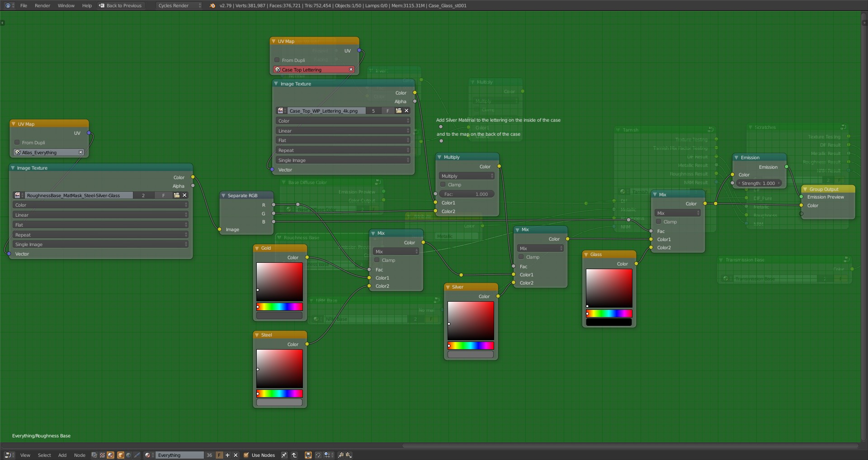868x460 pixels.
Task: Click the pin node tree icon
Action: [284, 455]
